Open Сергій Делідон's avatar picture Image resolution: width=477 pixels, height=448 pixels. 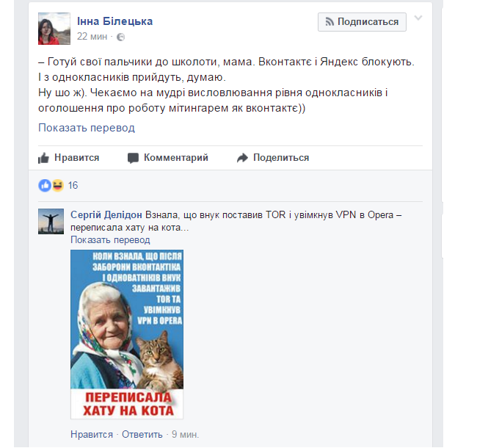(51, 221)
